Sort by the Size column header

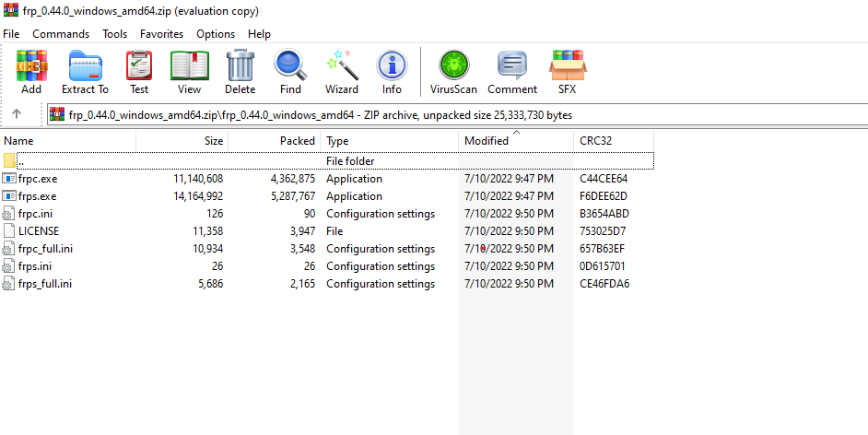pyautogui.click(x=182, y=141)
